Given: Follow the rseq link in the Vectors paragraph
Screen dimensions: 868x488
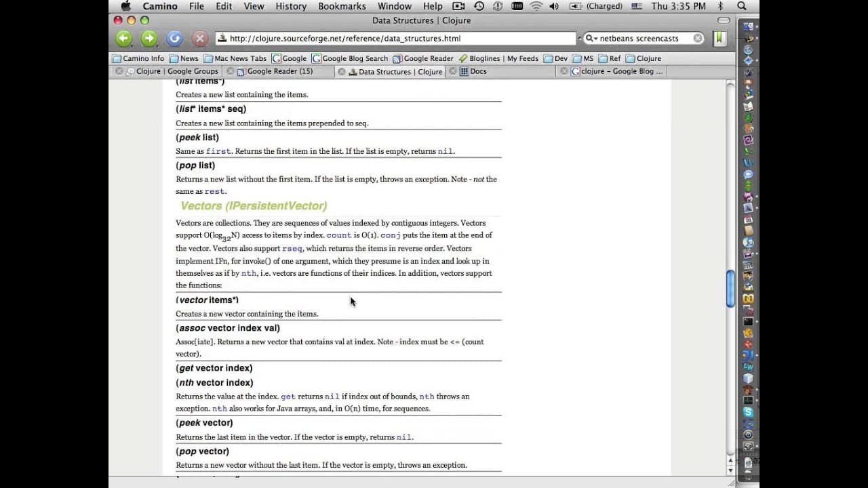Looking at the screenshot, I should coord(292,249).
